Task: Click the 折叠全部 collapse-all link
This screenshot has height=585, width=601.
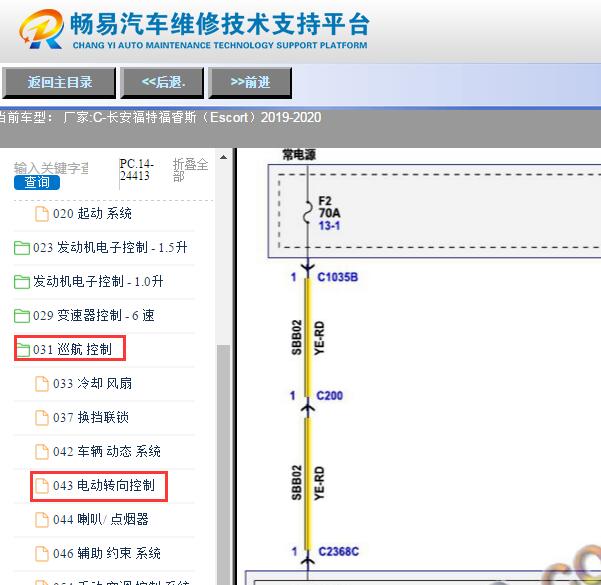Action: click(x=190, y=170)
